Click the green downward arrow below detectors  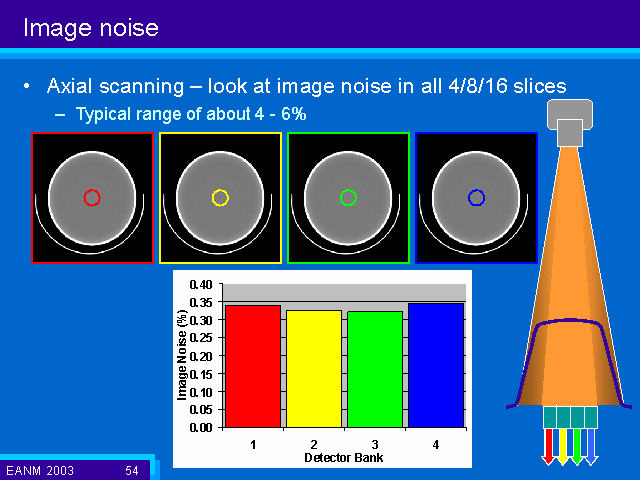(x=576, y=446)
